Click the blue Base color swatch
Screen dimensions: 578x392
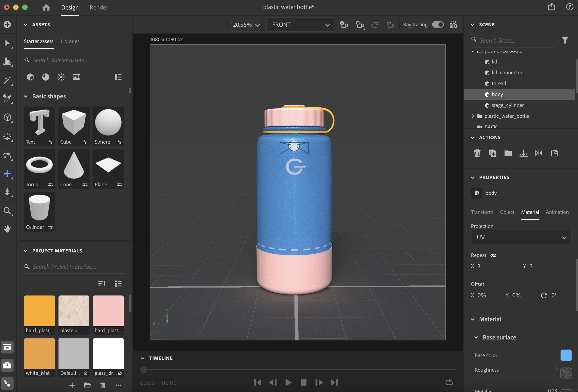click(x=566, y=355)
